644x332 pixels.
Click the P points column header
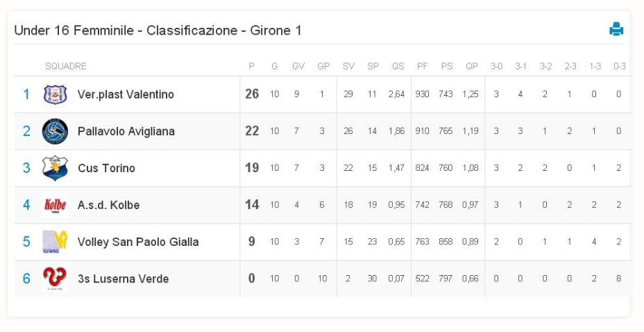(x=251, y=66)
